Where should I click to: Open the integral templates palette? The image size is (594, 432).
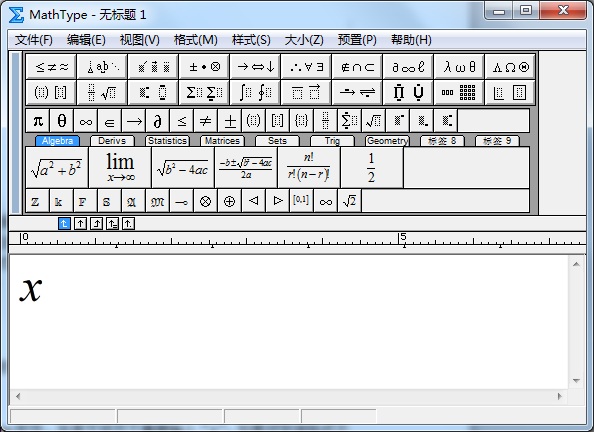point(255,92)
